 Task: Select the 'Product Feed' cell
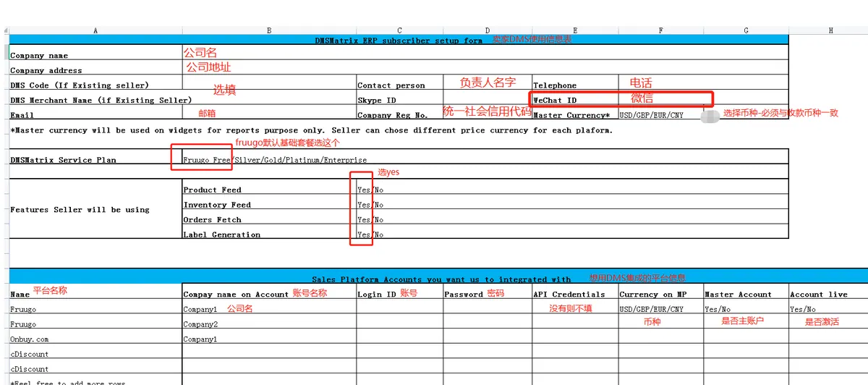coord(269,187)
